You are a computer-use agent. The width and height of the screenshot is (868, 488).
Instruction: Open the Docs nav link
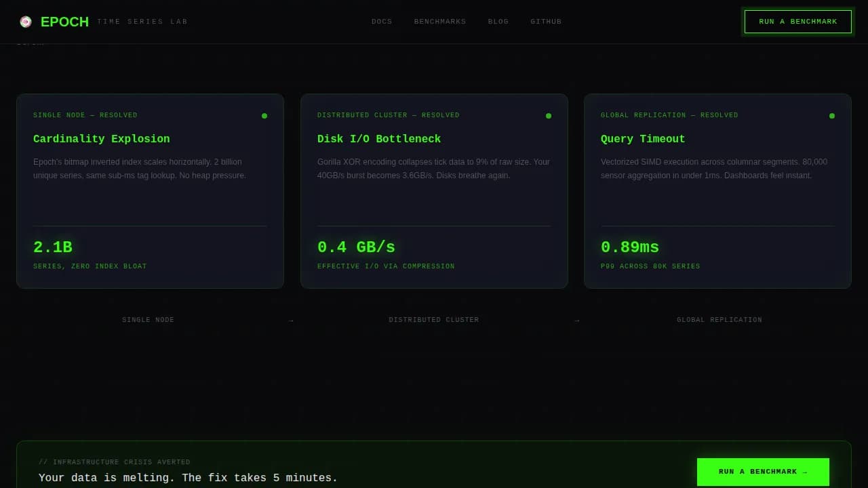pos(382,22)
